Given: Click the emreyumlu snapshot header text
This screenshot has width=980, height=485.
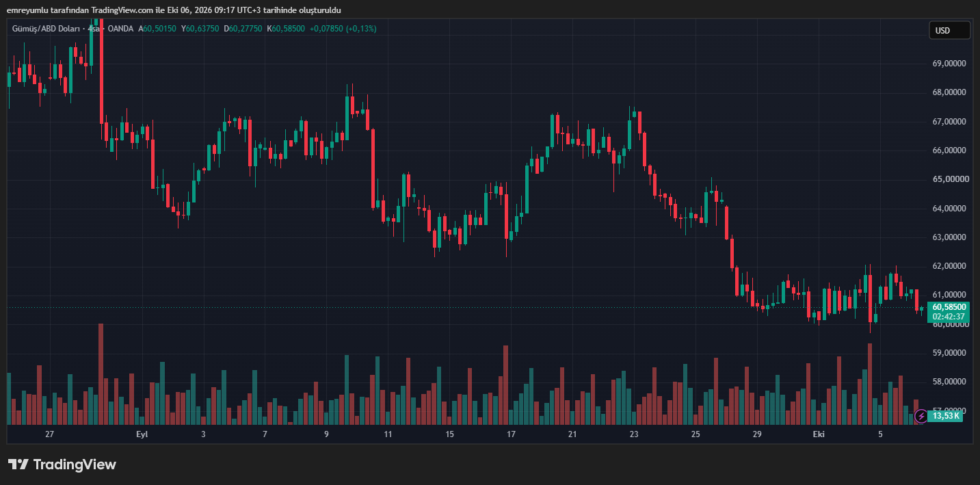Looking at the screenshot, I should (x=174, y=10).
